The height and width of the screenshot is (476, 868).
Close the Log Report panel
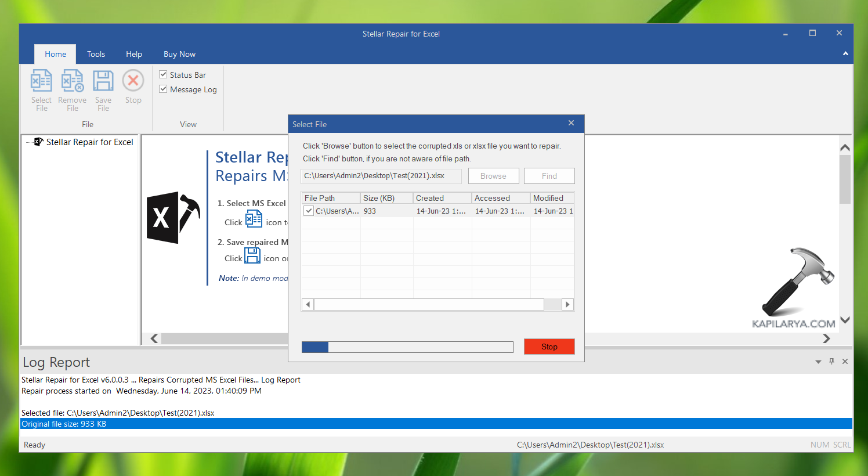click(x=845, y=362)
